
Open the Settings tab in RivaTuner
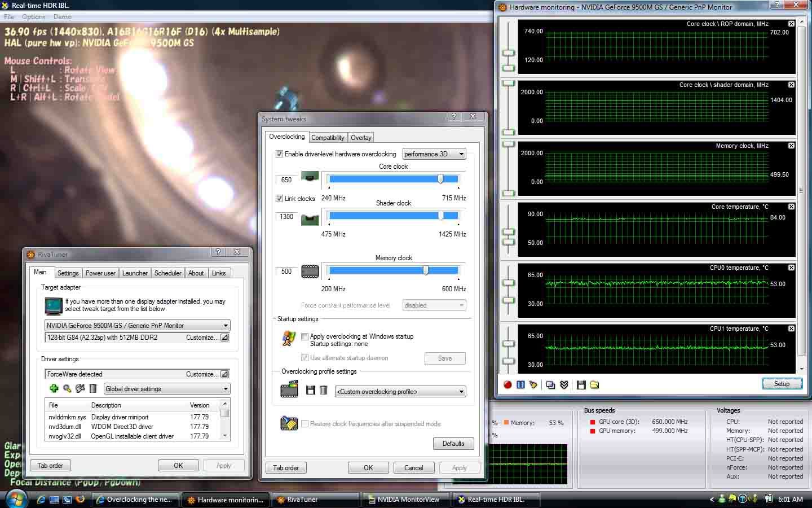(68, 273)
